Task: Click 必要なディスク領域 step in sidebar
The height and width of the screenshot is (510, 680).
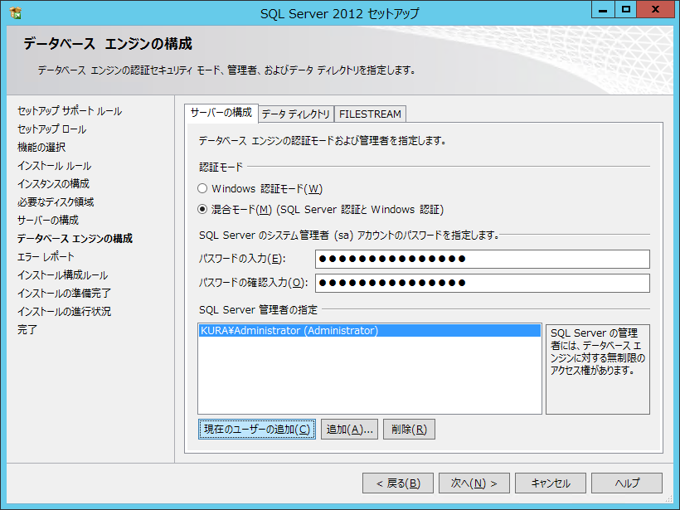Action: click(x=56, y=202)
